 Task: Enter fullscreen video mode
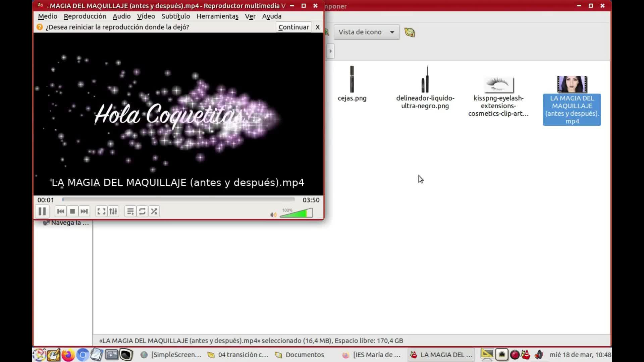[x=101, y=212]
